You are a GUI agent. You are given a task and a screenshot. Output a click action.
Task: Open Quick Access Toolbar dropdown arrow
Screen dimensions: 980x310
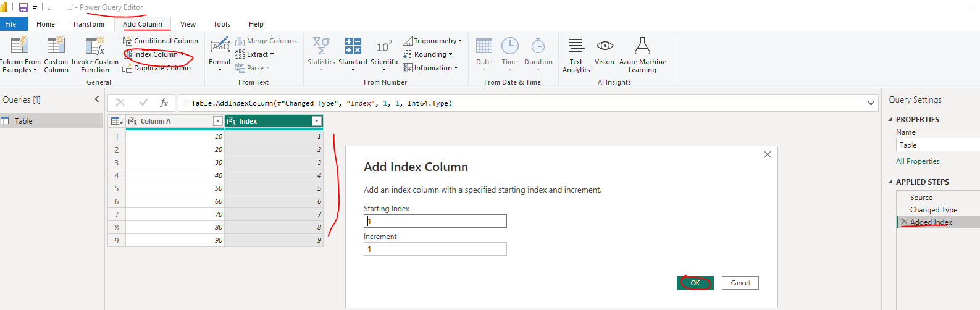35,8
